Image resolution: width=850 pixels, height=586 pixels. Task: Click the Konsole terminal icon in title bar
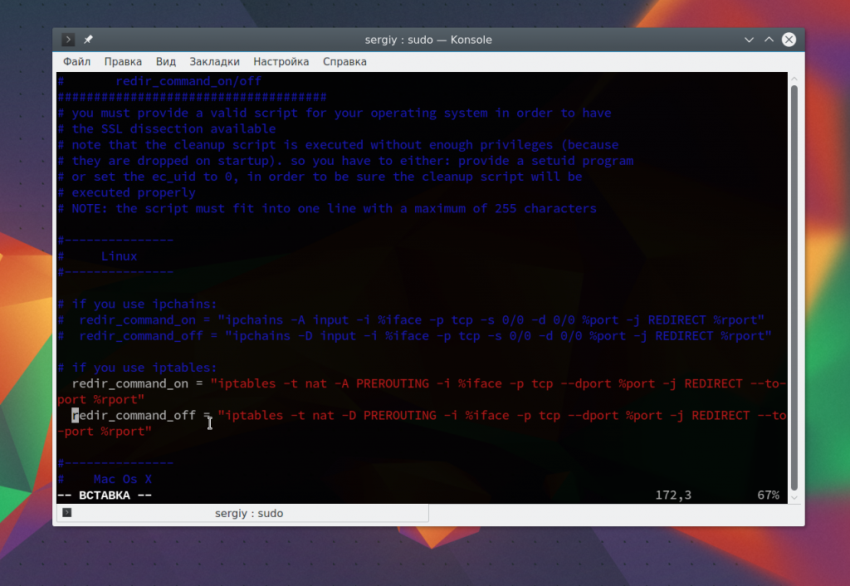click(x=68, y=40)
